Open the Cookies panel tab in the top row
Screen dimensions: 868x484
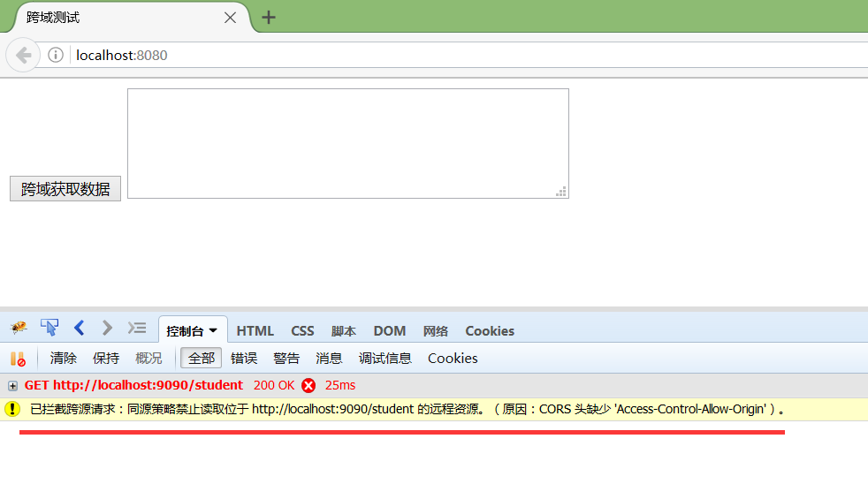point(490,331)
